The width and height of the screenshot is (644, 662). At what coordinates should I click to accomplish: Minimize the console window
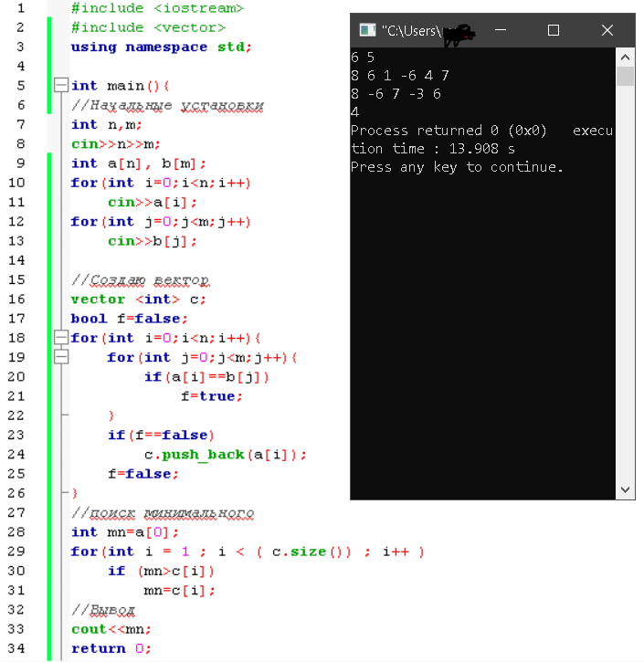click(501, 30)
